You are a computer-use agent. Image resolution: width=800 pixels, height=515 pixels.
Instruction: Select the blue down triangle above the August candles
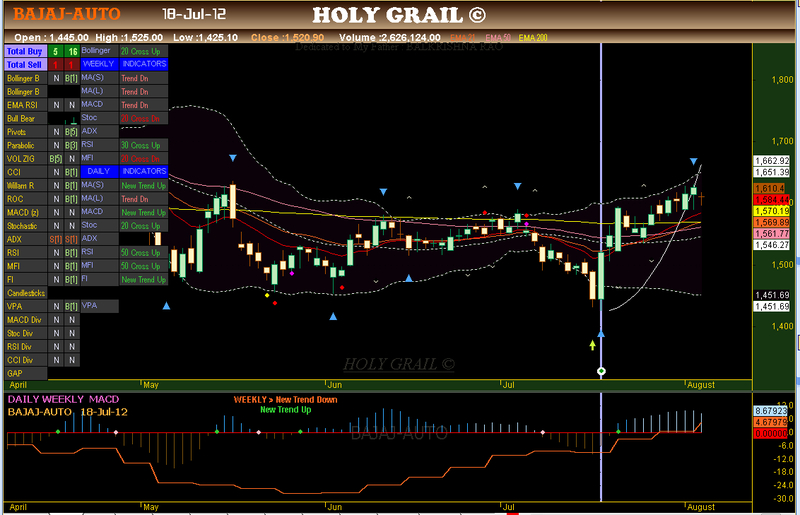pyautogui.click(x=693, y=161)
